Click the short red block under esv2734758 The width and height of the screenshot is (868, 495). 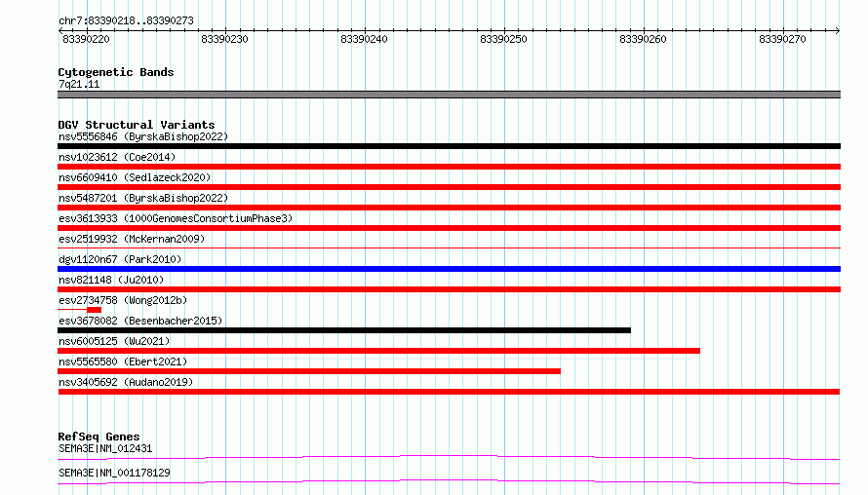coord(94,310)
